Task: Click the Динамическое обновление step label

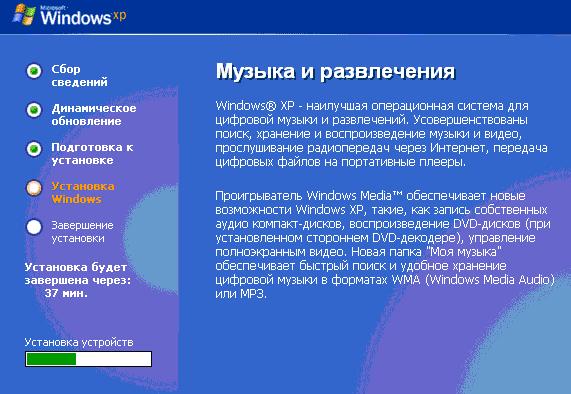Action: tap(94, 114)
